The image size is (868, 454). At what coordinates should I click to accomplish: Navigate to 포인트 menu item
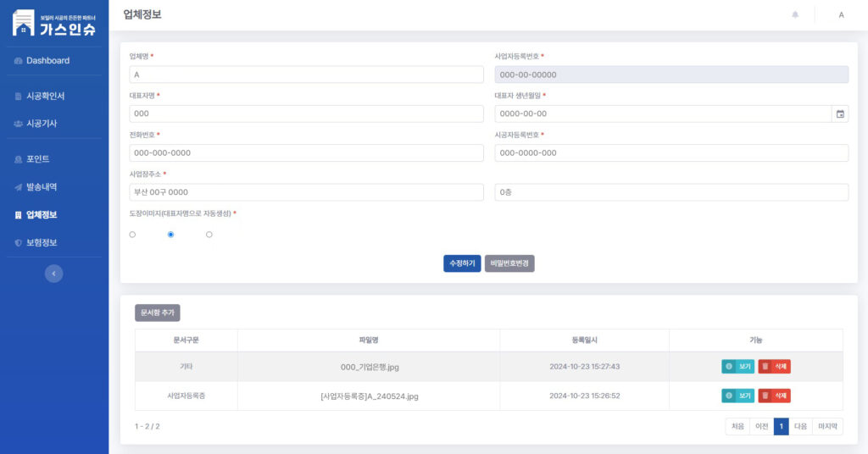[37, 159]
